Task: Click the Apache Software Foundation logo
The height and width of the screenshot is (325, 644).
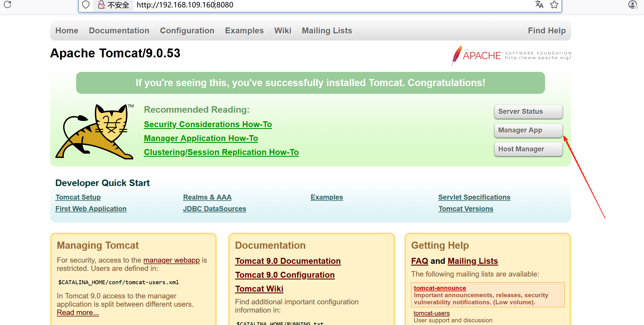Action: coord(511,56)
